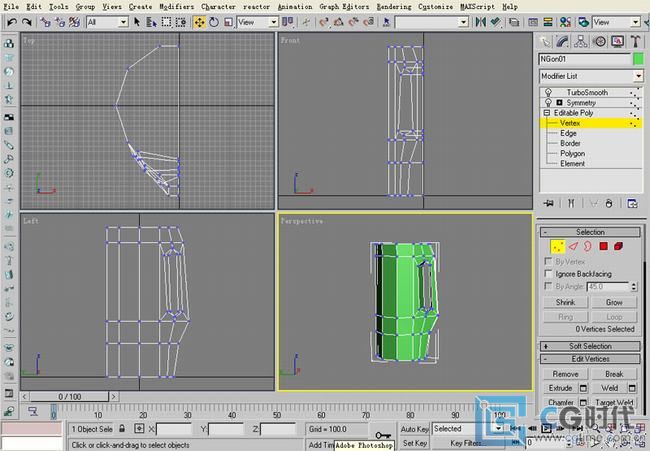
Task: Click Remove Modifier trash icon
Action: click(609, 203)
